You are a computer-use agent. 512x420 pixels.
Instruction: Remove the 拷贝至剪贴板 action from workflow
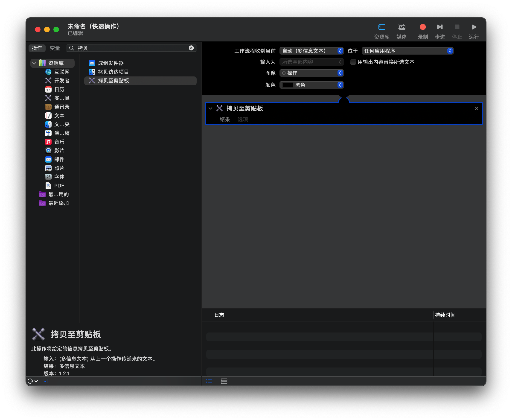[x=476, y=108]
